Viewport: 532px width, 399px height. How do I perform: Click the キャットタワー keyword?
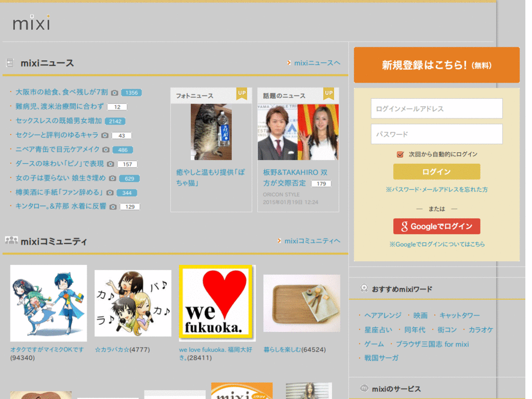click(460, 315)
